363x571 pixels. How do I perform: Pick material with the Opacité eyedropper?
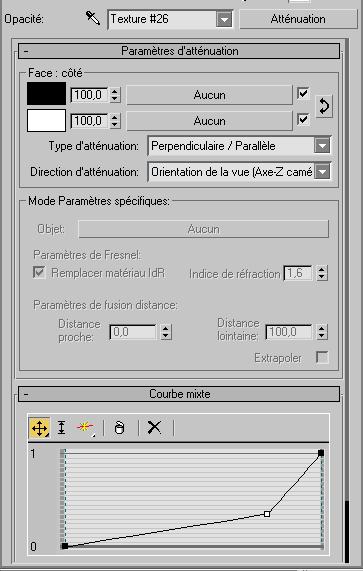93,18
